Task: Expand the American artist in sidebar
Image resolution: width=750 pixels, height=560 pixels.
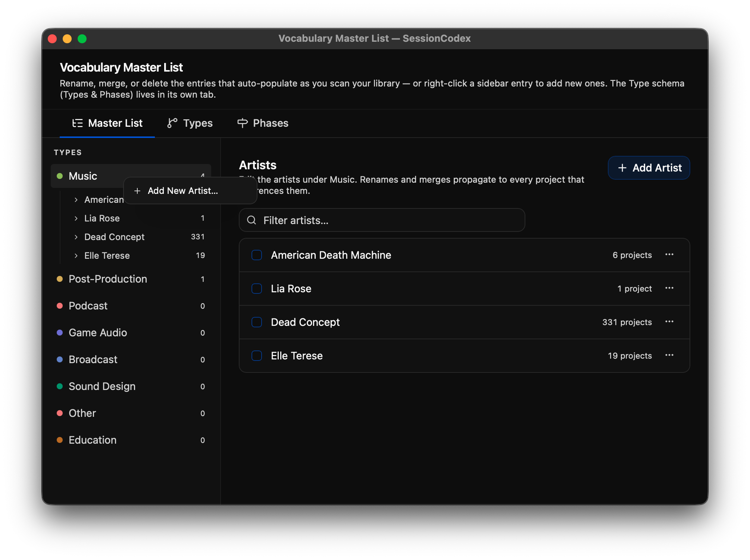Action: 76,200
